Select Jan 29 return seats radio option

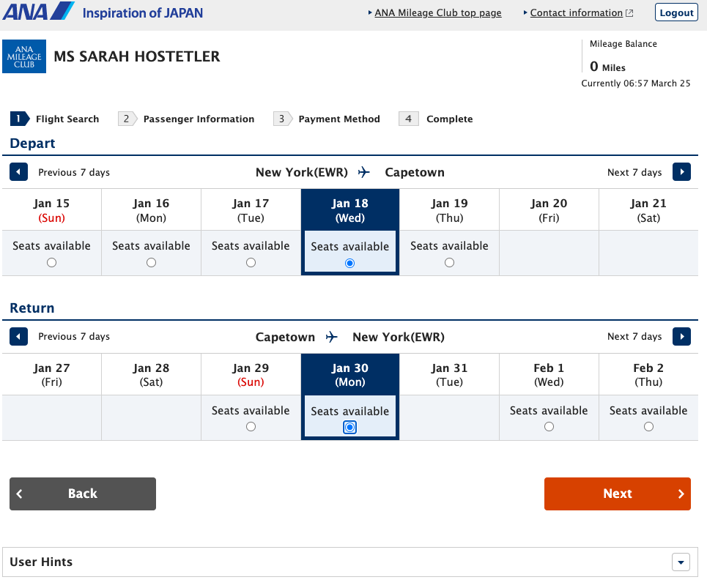point(250,426)
